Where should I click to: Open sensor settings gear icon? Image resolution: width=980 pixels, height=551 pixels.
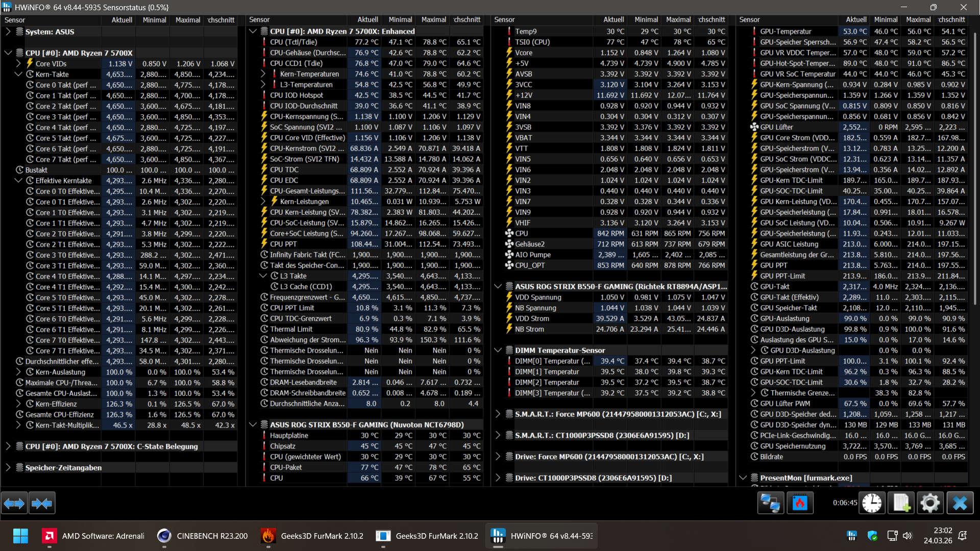[x=929, y=504]
